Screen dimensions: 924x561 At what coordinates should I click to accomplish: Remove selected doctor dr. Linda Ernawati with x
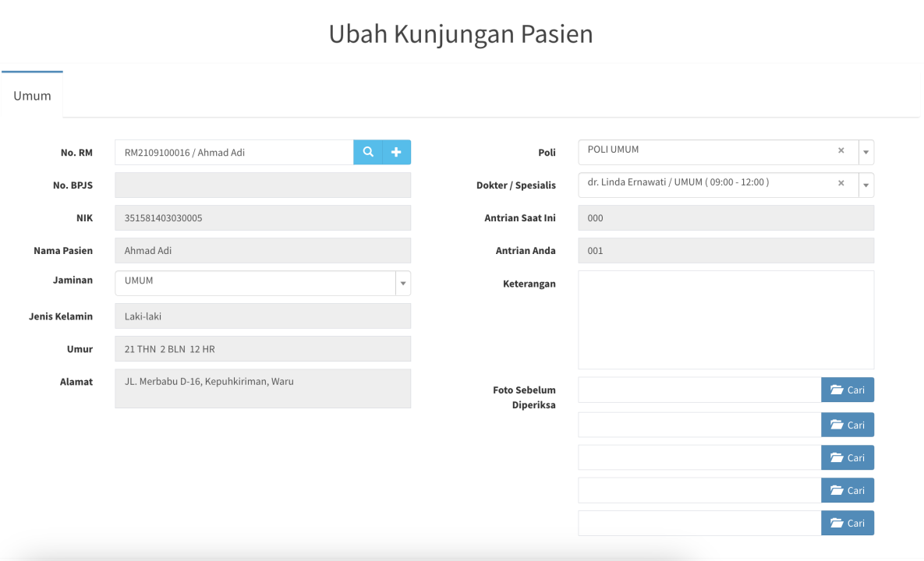click(x=841, y=183)
